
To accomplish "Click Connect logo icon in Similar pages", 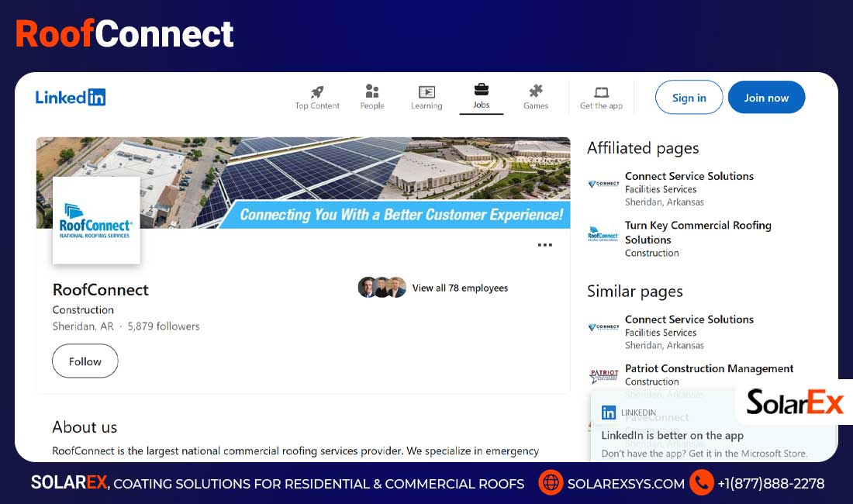I will (x=603, y=326).
